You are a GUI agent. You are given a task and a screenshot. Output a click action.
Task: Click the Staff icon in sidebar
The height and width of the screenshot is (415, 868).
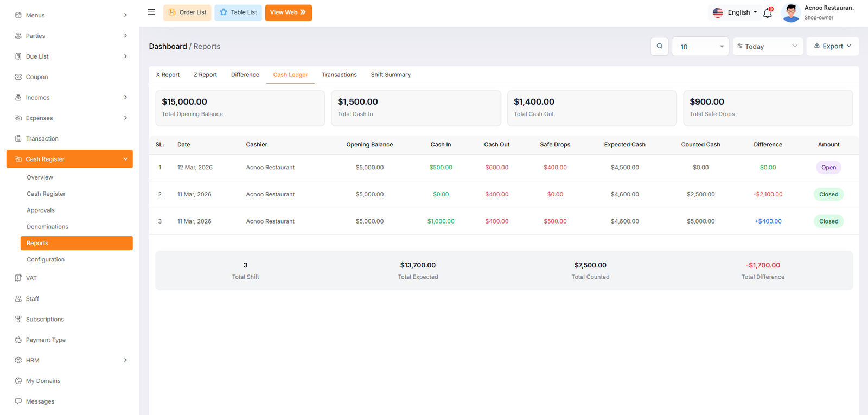(x=18, y=299)
